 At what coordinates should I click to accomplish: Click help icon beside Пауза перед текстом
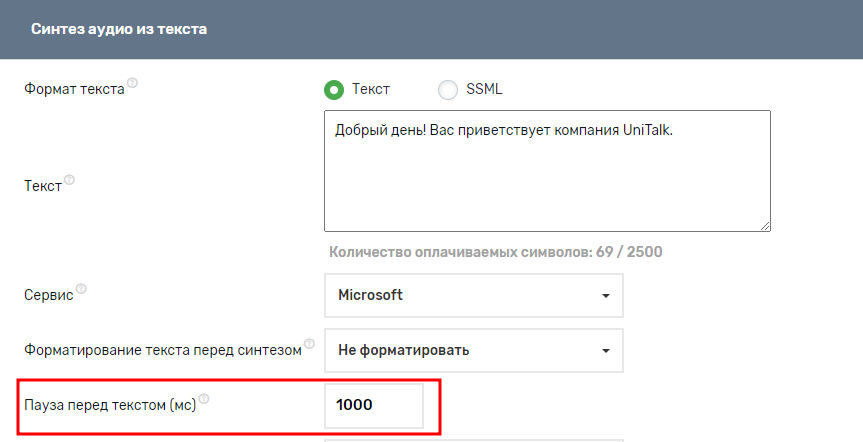click(x=204, y=399)
